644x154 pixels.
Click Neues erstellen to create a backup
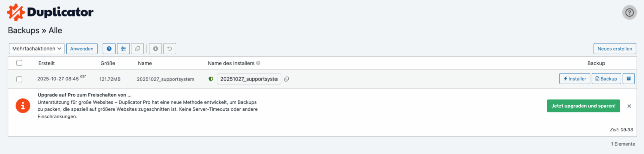click(614, 49)
